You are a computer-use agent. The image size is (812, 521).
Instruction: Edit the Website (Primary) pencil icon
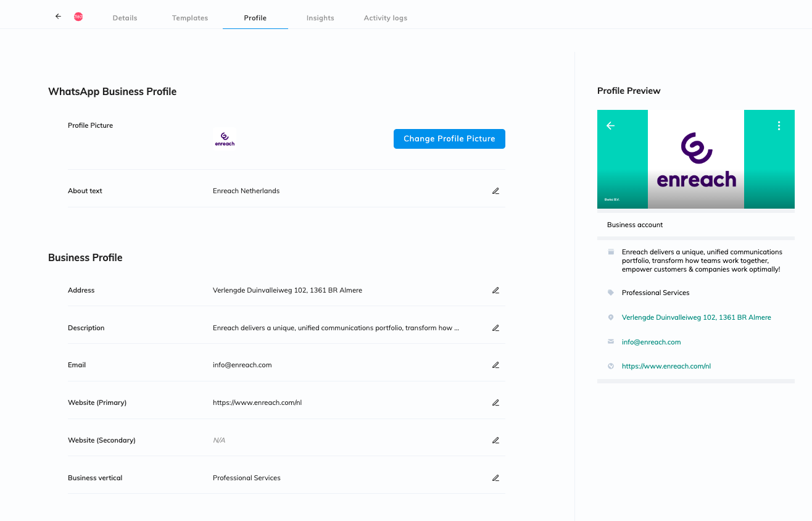(495, 403)
